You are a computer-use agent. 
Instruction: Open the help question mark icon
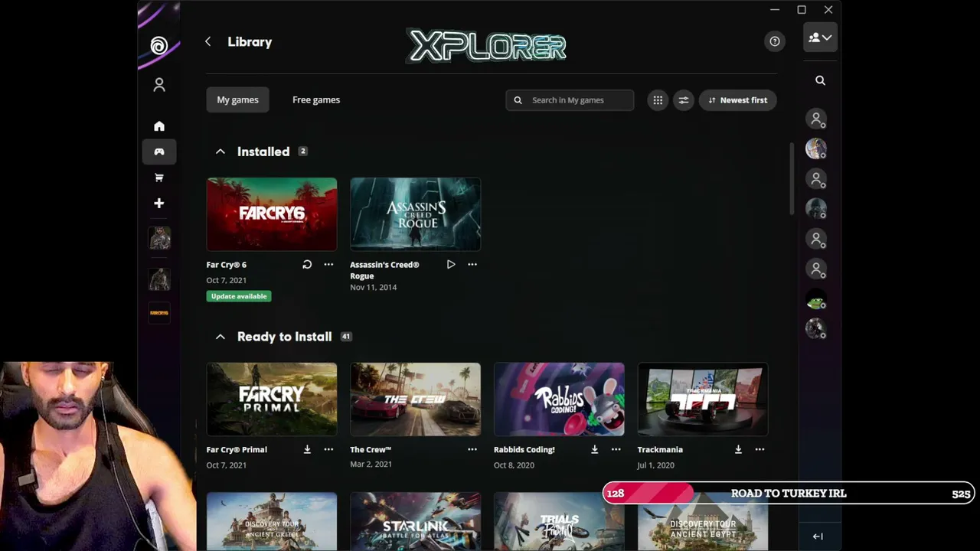pyautogui.click(x=775, y=41)
